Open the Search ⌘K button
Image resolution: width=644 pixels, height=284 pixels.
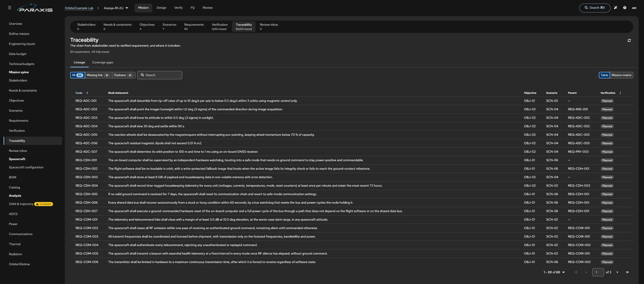click(x=594, y=8)
